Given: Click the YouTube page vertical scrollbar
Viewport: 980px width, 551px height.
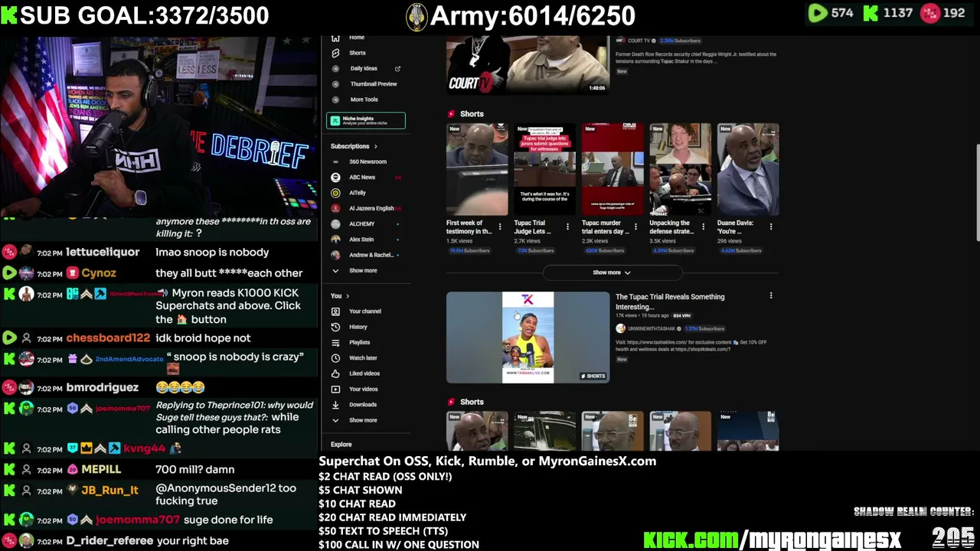Looking at the screenshot, I should tap(976, 193).
